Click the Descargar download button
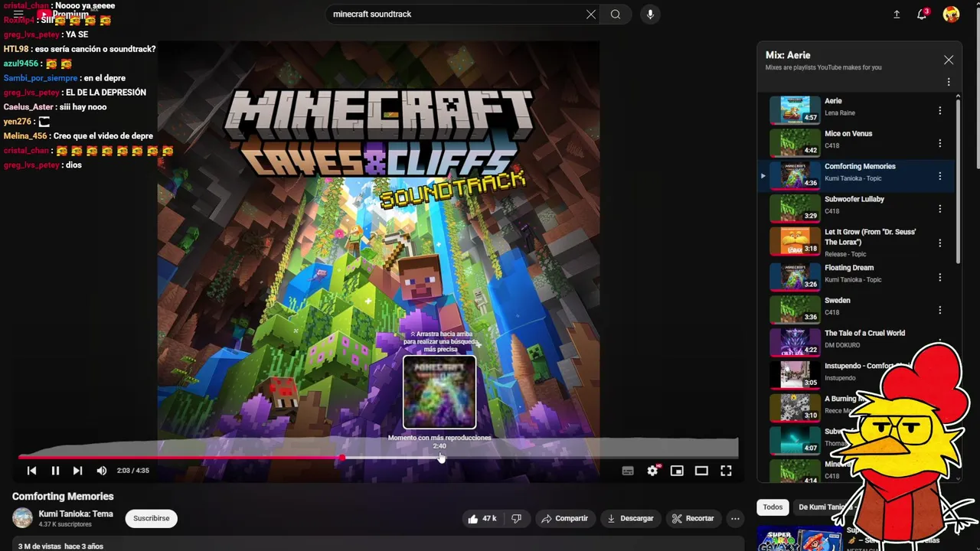 pyautogui.click(x=630, y=519)
